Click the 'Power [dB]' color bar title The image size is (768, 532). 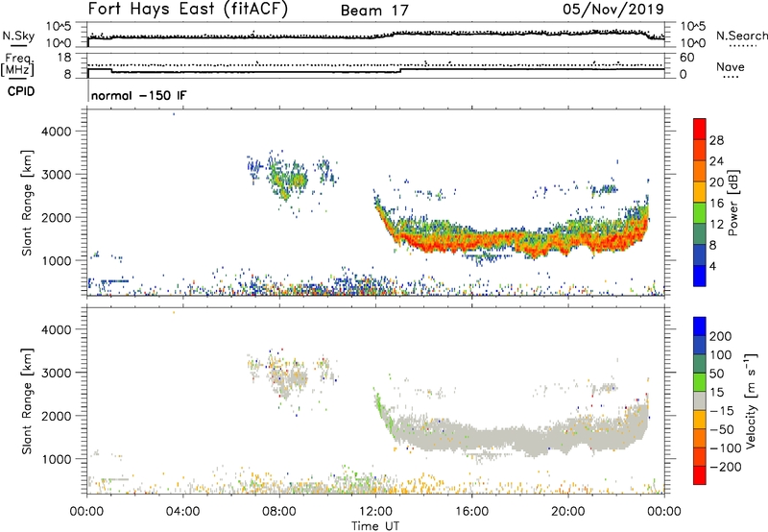pos(732,203)
